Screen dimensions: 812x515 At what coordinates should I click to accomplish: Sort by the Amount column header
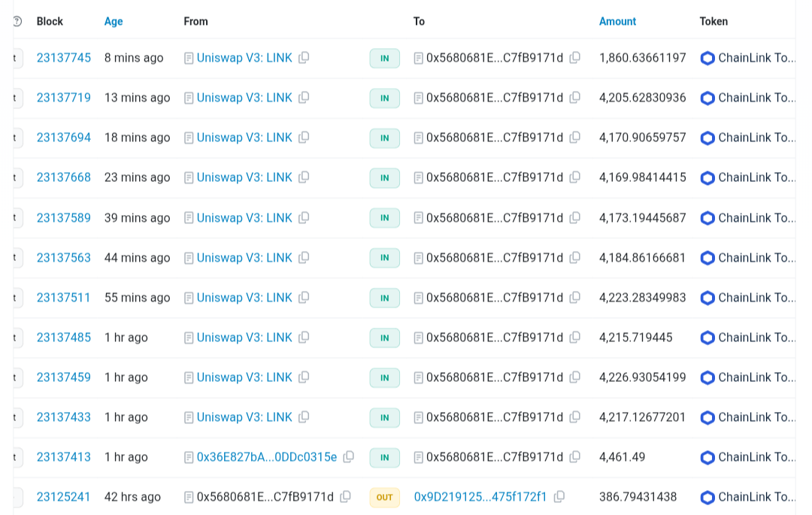pos(617,21)
